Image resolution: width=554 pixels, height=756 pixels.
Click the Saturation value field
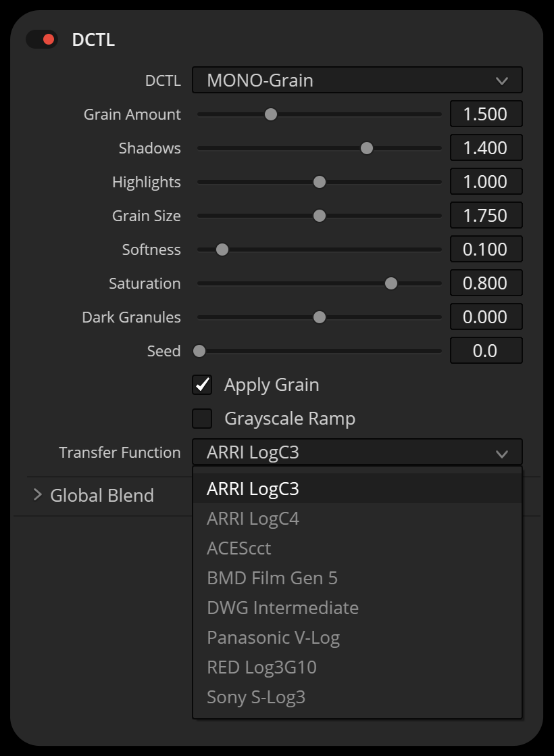coord(486,283)
